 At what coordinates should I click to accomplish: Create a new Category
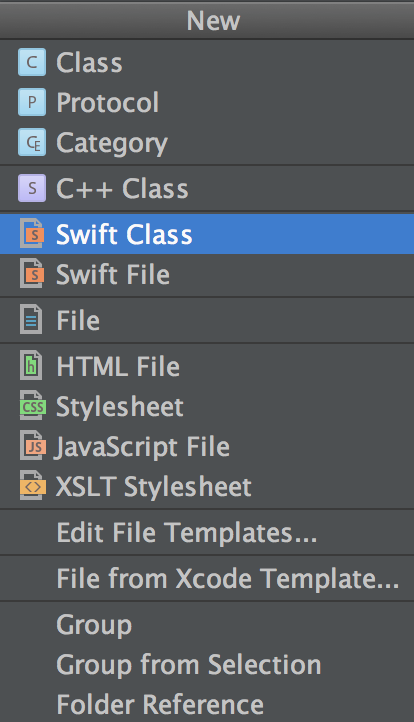(x=207, y=142)
